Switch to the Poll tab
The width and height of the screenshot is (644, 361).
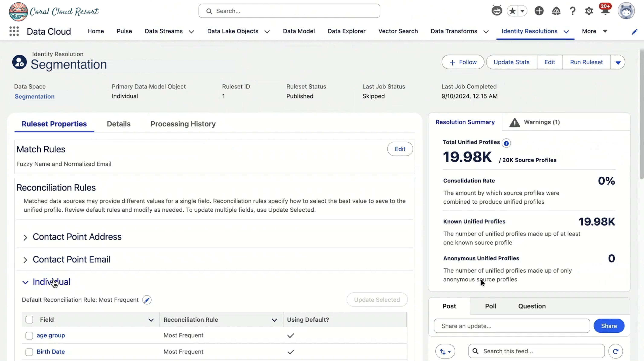click(x=490, y=306)
